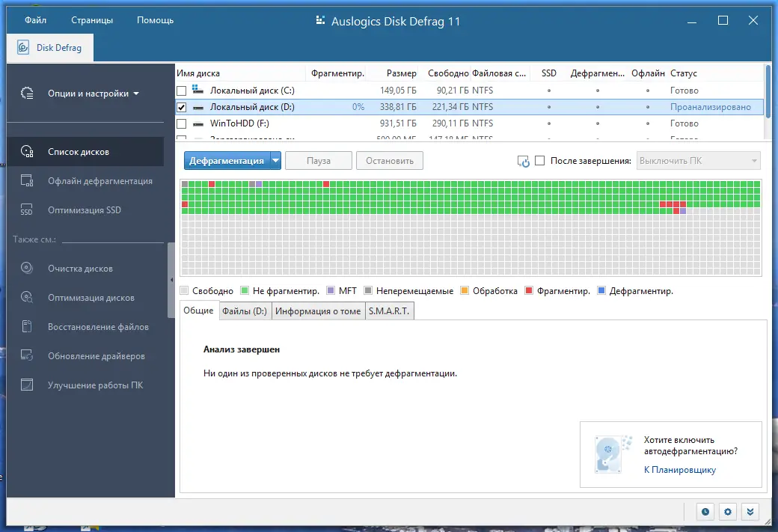
Task: Follow the К Планировщику link
Action: point(680,469)
